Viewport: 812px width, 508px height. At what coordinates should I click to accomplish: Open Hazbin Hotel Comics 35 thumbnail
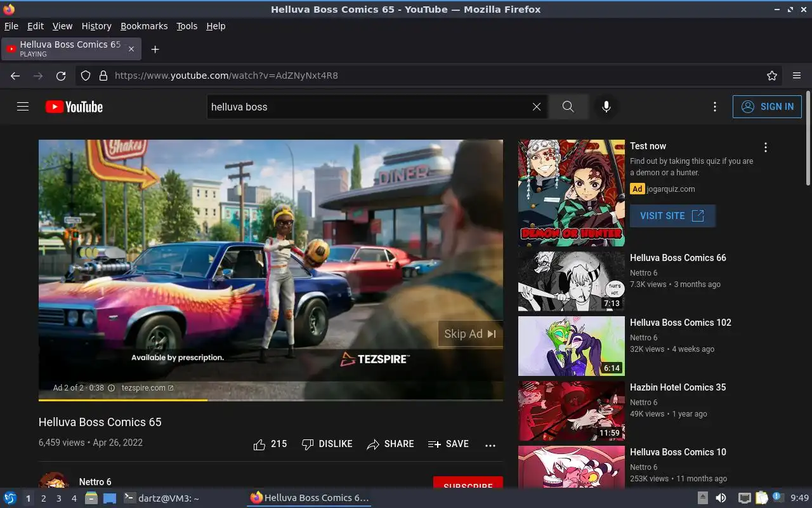tap(572, 411)
